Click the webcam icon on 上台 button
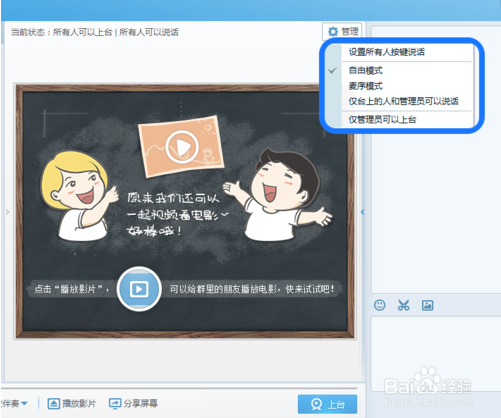 316,404
